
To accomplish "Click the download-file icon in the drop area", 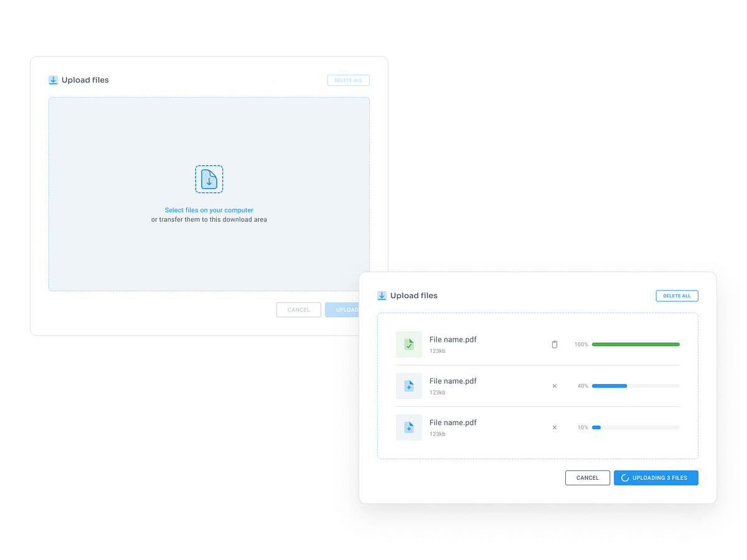I will pos(209,179).
